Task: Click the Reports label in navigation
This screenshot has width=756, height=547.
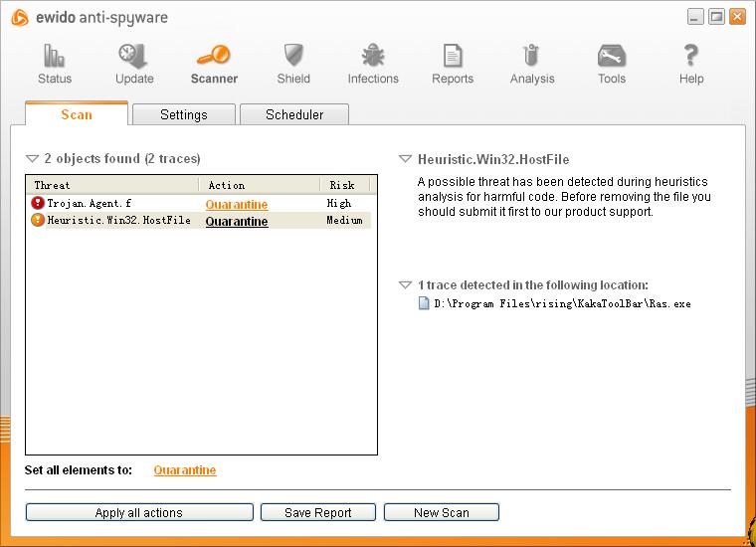Action: point(453,79)
